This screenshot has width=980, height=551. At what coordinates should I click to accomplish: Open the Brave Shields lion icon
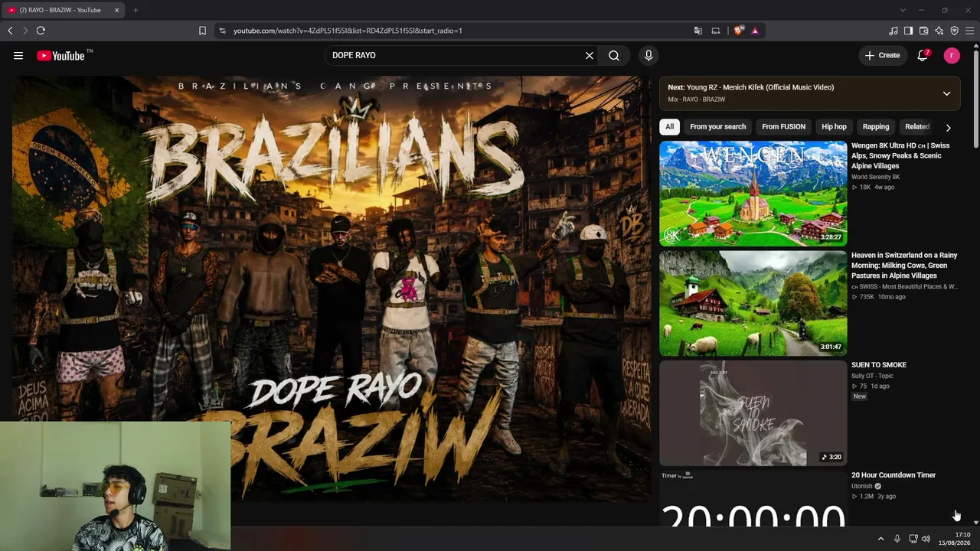tap(738, 31)
